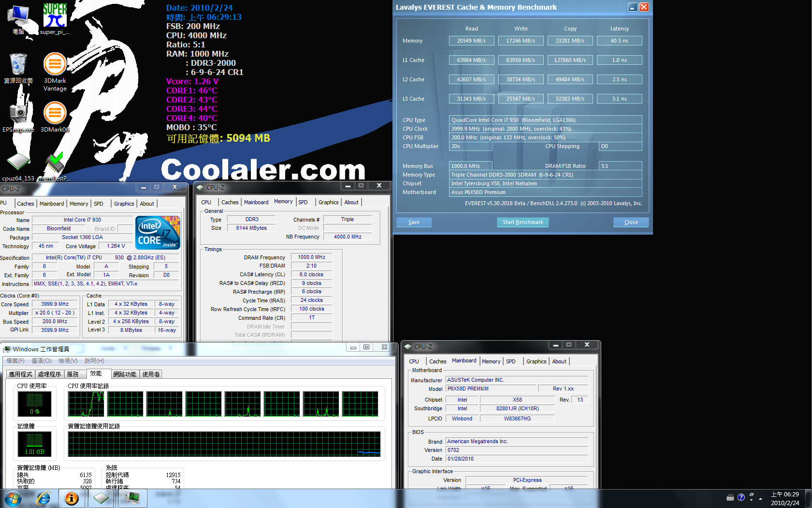Switch to the Mainboard tab in the Memory CPU-Z window

(x=256, y=202)
